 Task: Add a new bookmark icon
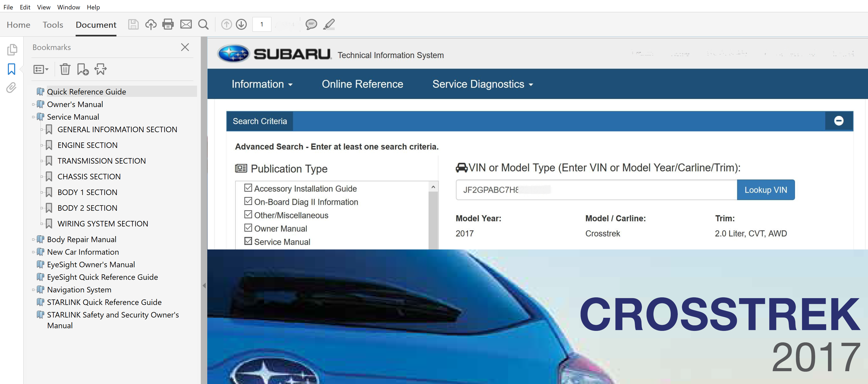coord(82,69)
